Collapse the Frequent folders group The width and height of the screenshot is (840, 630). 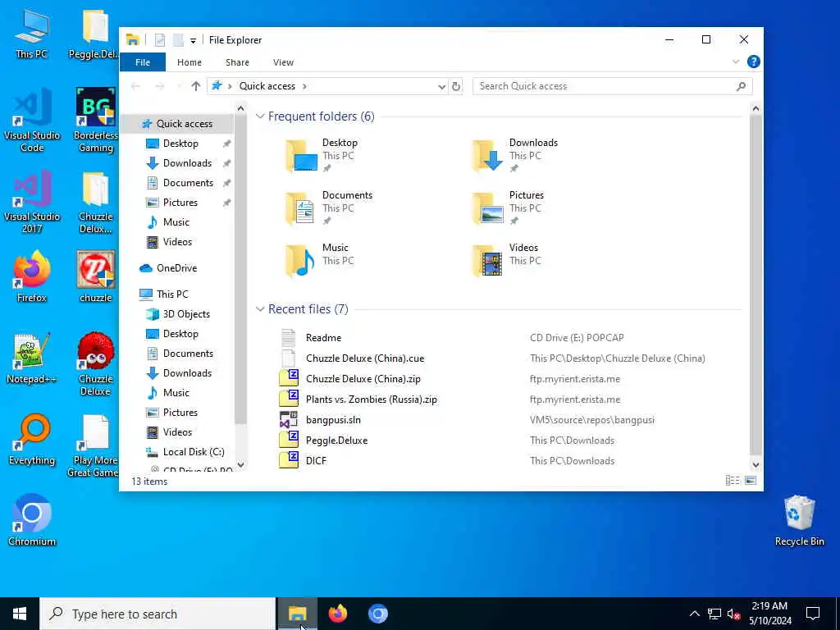[260, 116]
